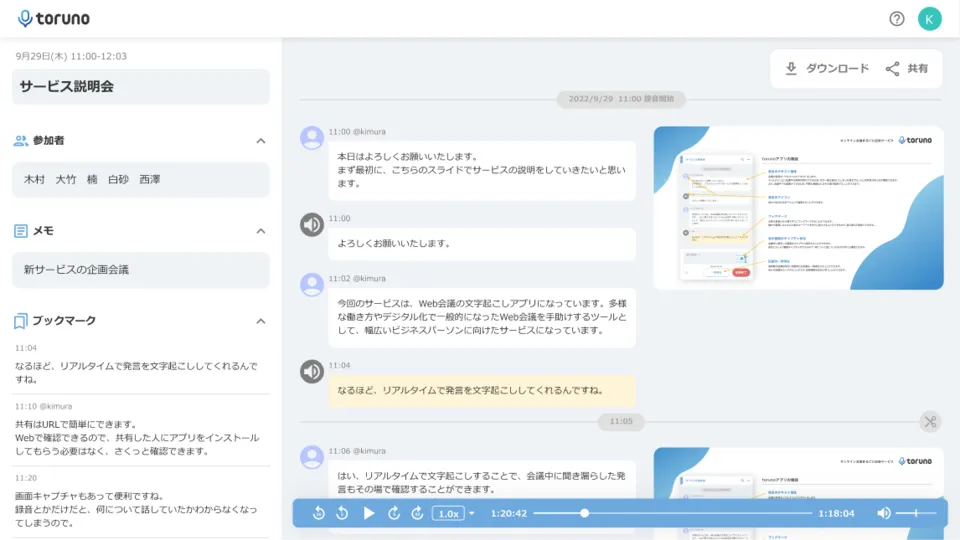
Task: Click the participant name 大竹
Action: point(66,179)
